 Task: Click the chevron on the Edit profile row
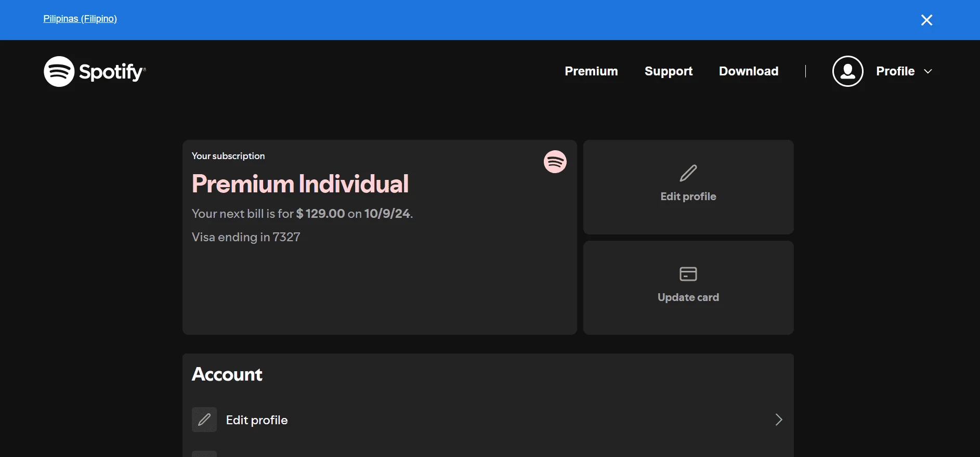779,420
